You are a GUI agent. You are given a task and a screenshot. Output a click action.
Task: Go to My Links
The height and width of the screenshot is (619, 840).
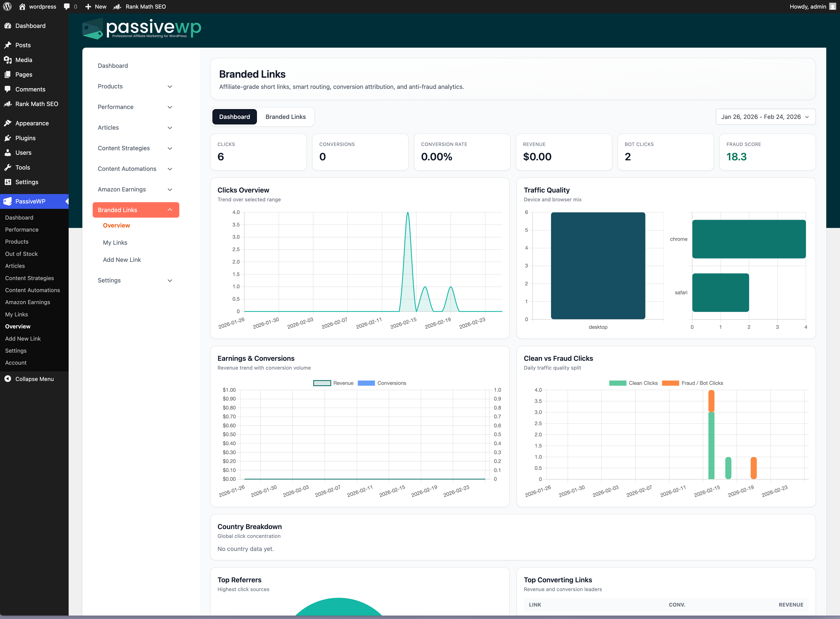pos(115,243)
